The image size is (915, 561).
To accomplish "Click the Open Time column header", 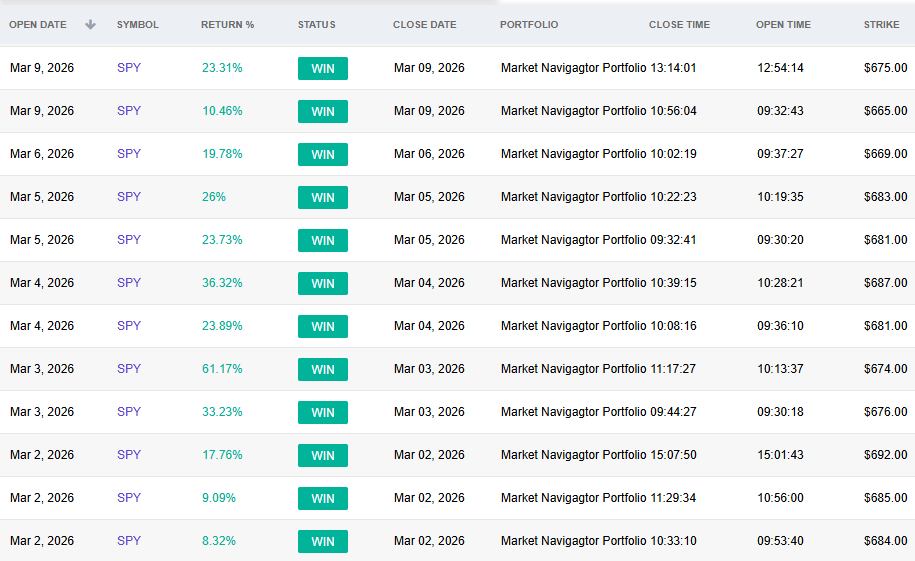I will [783, 25].
